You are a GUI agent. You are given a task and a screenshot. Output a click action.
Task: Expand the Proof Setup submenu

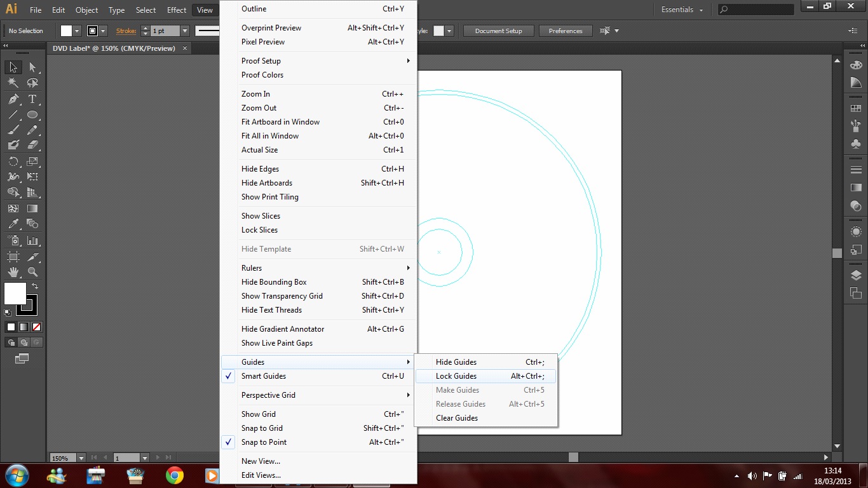pyautogui.click(x=319, y=61)
